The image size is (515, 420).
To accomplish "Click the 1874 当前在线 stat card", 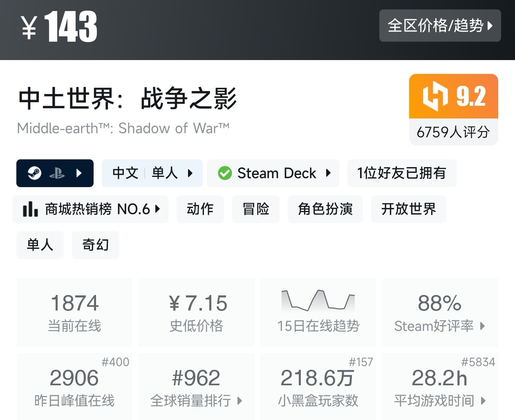I will [74, 313].
